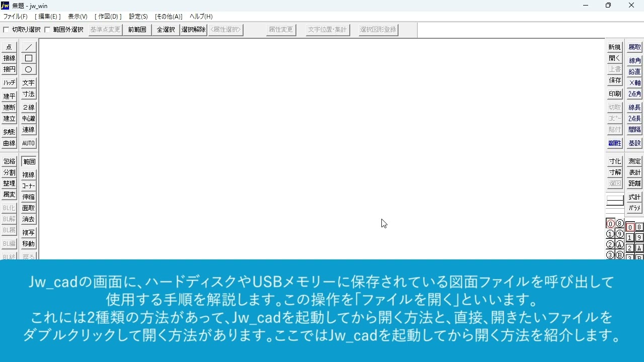Select the 複線 offset line tool
Screen dimensions: 644x362
tap(29, 175)
